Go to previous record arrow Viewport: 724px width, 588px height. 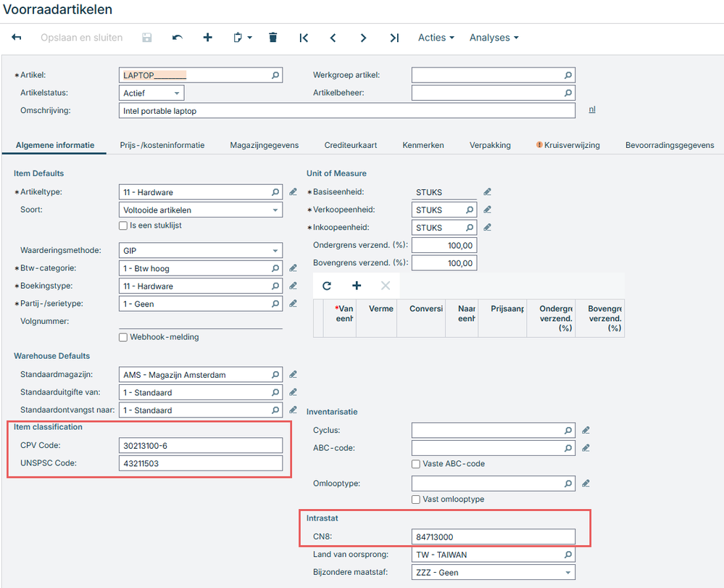click(333, 38)
